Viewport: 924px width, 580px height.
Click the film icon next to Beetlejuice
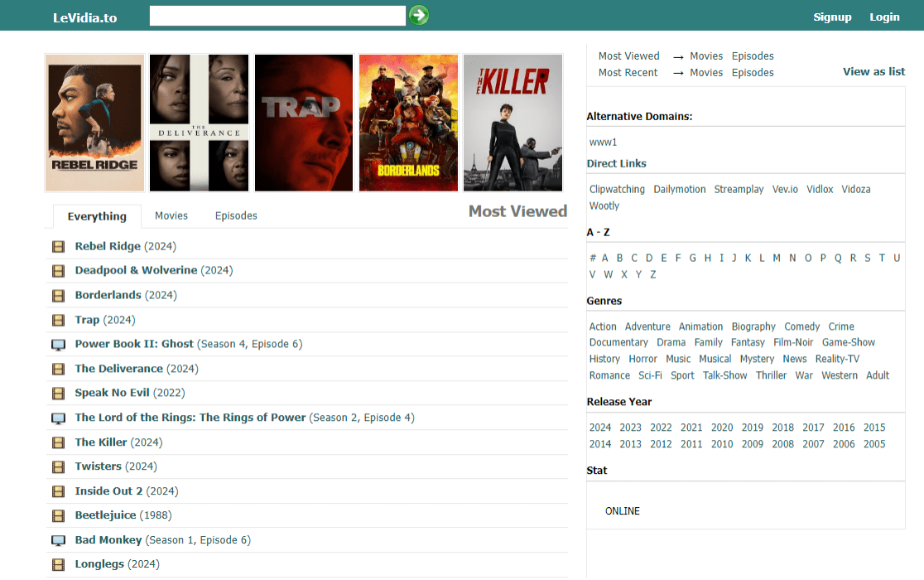(x=58, y=516)
